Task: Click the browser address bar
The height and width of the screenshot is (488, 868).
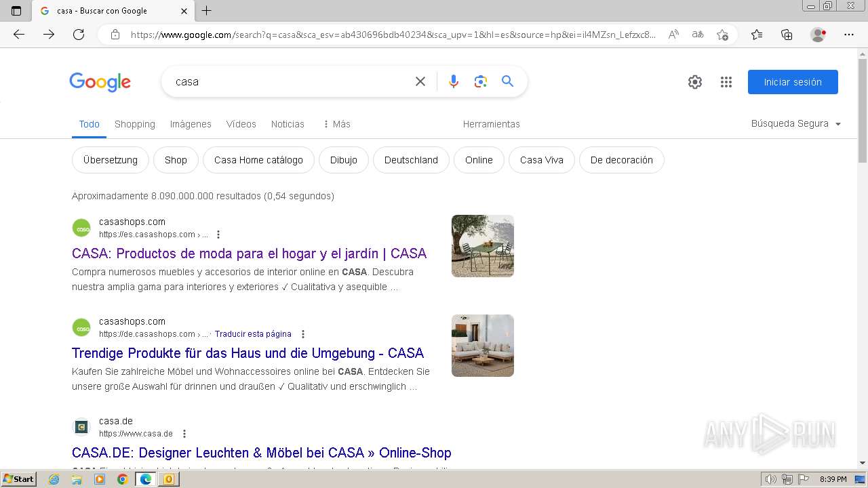Action: click(393, 35)
